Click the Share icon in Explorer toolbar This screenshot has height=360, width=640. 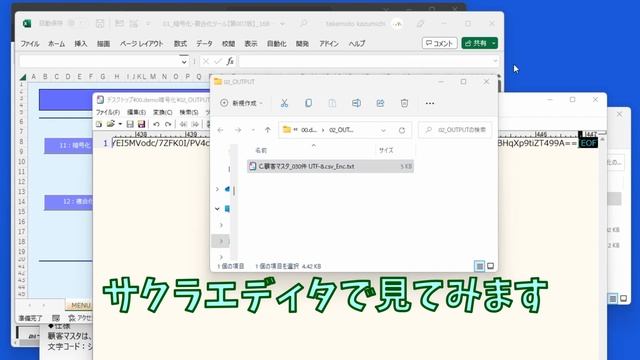click(x=380, y=103)
